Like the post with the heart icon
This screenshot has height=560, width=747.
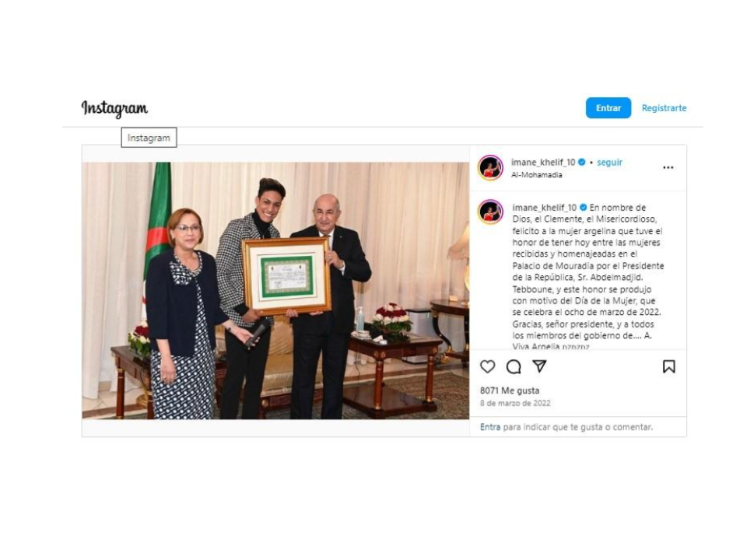click(488, 366)
